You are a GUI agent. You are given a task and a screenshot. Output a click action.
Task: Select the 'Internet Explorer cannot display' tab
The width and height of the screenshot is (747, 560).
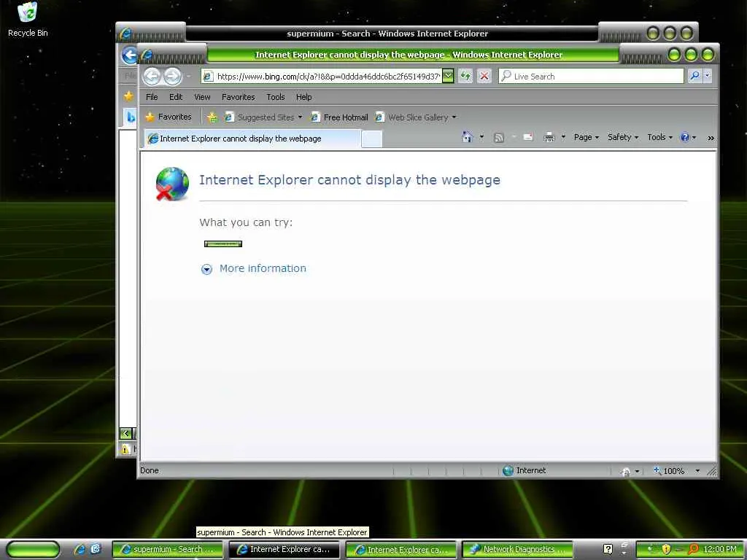252,139
